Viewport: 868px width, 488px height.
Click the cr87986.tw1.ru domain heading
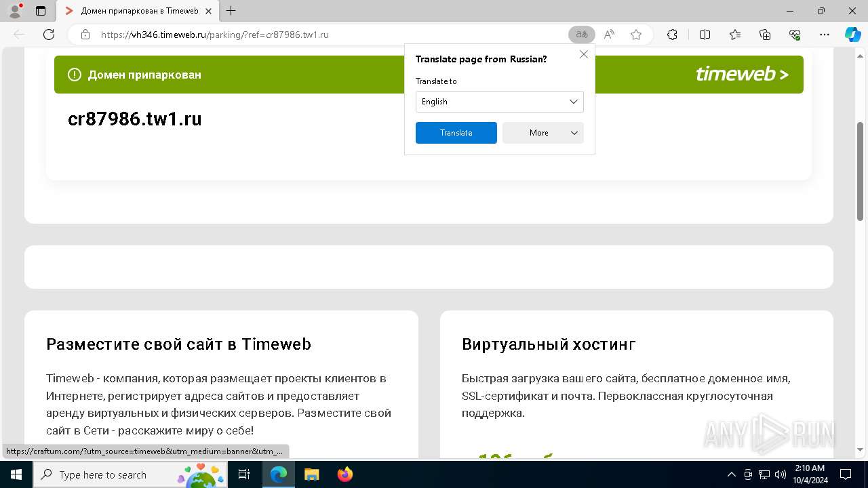click(135, 119)
